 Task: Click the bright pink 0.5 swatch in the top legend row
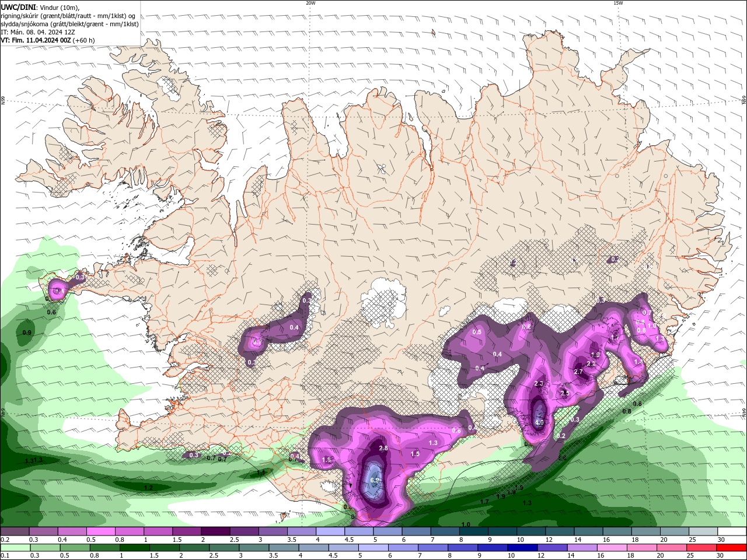click(101, 531)
